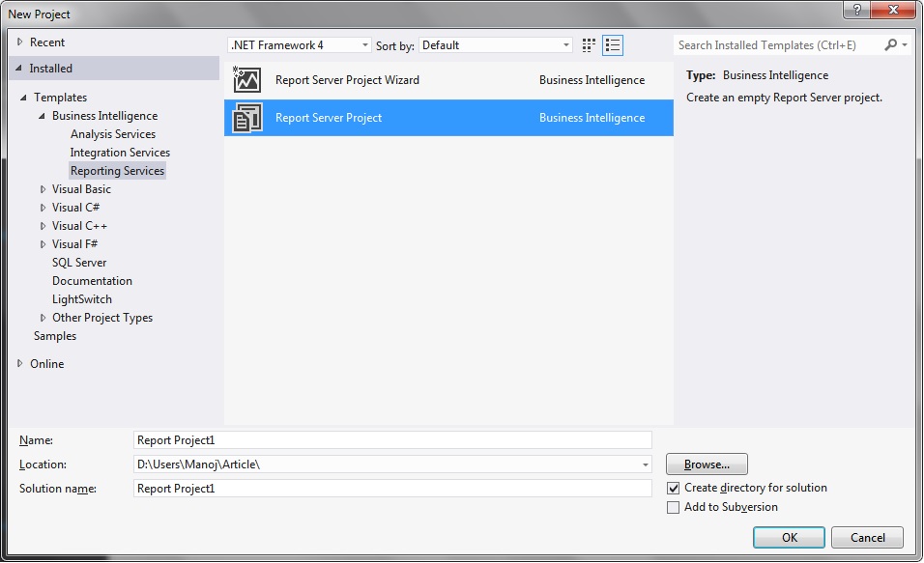Image resolution: width=924 pixels, height=563 pixels.
Task: Select Report Server Project row text
Action: 329,118
